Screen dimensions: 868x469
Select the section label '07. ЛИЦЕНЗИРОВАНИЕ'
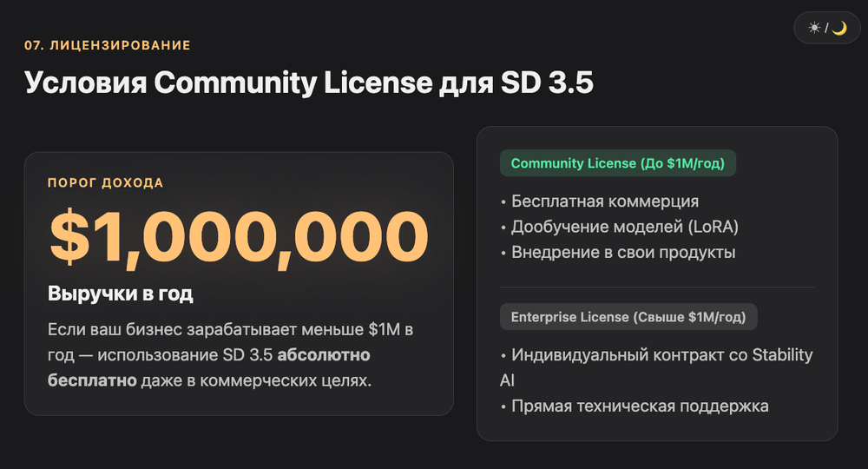(108, 45)
